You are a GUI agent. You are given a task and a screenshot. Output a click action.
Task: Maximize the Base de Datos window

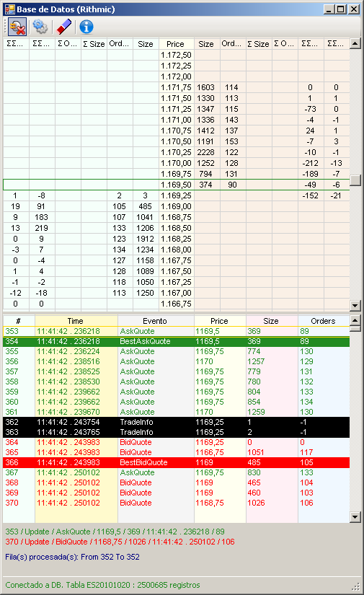click(341, 9)
